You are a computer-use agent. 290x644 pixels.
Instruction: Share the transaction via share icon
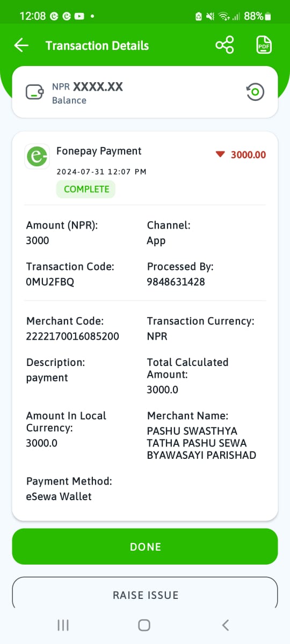(x=224, y=45)
